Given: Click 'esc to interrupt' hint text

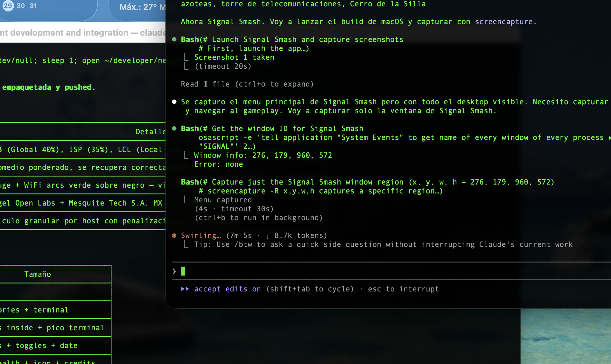Looking at the screenshot, I should (x=404, y=289).
